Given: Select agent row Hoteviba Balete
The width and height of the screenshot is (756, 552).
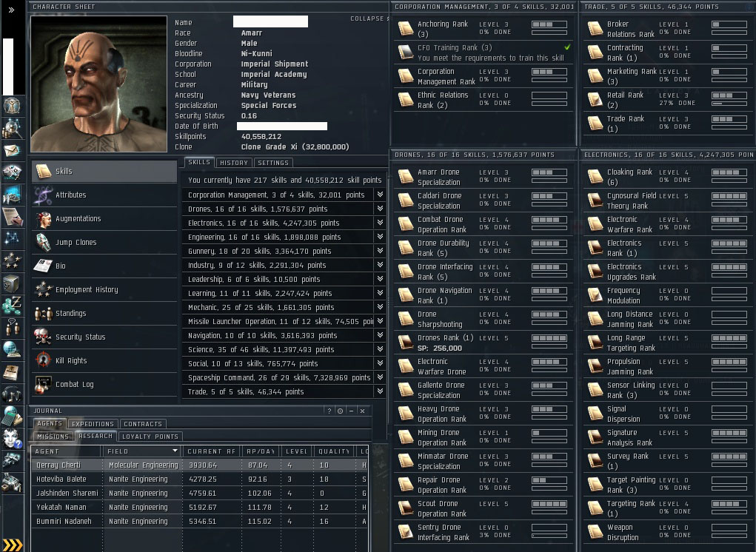Looking at the screenshot, I should (x=200, y=479).
